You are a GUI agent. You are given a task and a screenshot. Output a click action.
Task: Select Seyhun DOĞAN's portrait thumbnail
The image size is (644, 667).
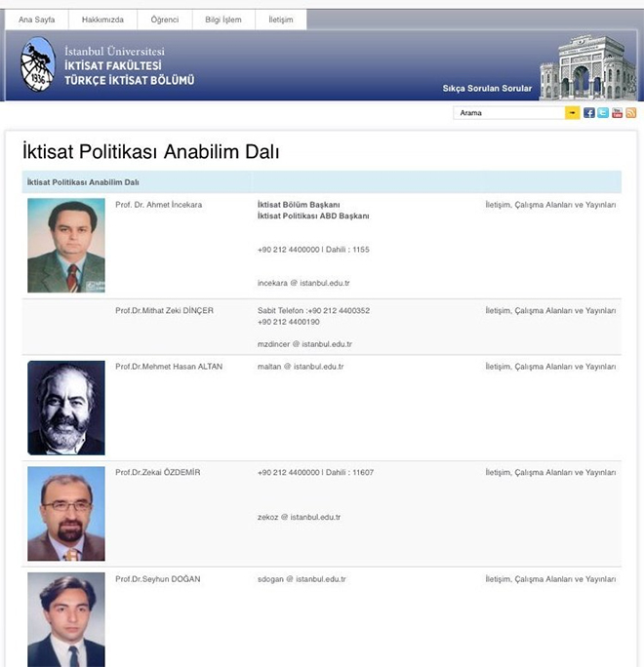66,619
